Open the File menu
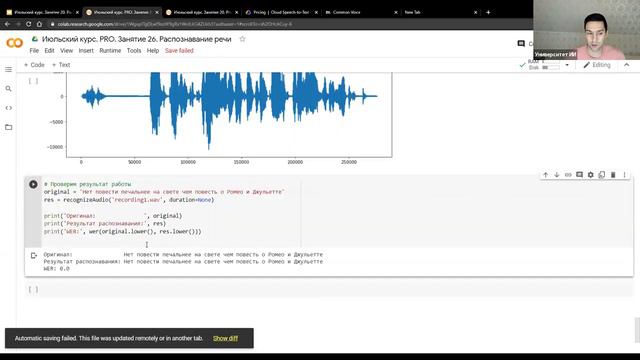 [x=34, y=51]
